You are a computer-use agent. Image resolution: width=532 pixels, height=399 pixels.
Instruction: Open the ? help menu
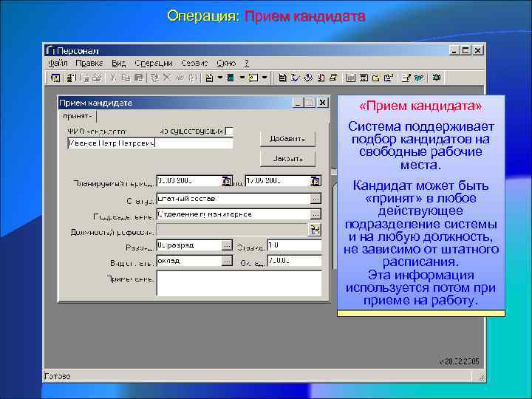247,63
